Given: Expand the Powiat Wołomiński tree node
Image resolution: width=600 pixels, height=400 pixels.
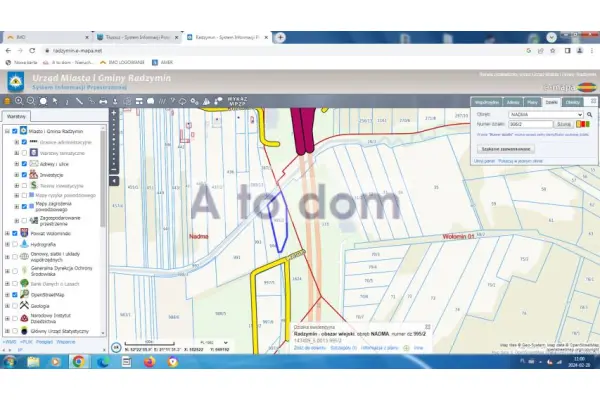Looking at the screenshot, I should (x=7, y=233).
